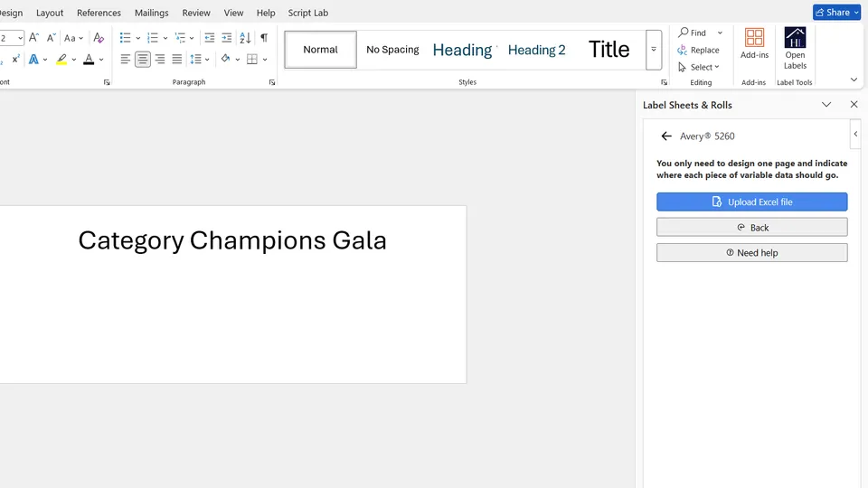The image size is (868, 488).
Task: Click Open Labels tool icon
Action: coord(795,48)
